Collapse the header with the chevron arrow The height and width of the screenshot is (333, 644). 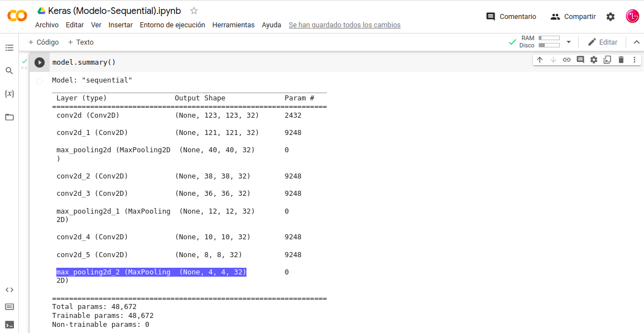pos(636,42)
